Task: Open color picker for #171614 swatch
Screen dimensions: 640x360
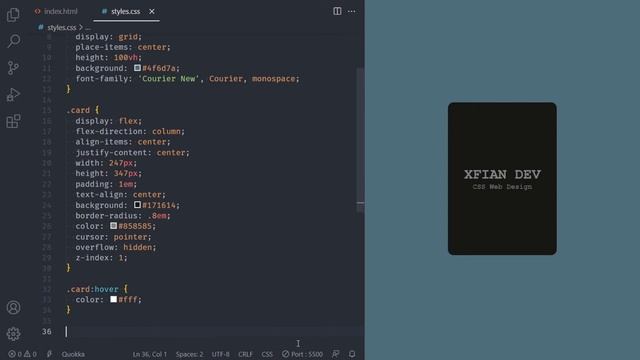Action: [x=138, y=205]
